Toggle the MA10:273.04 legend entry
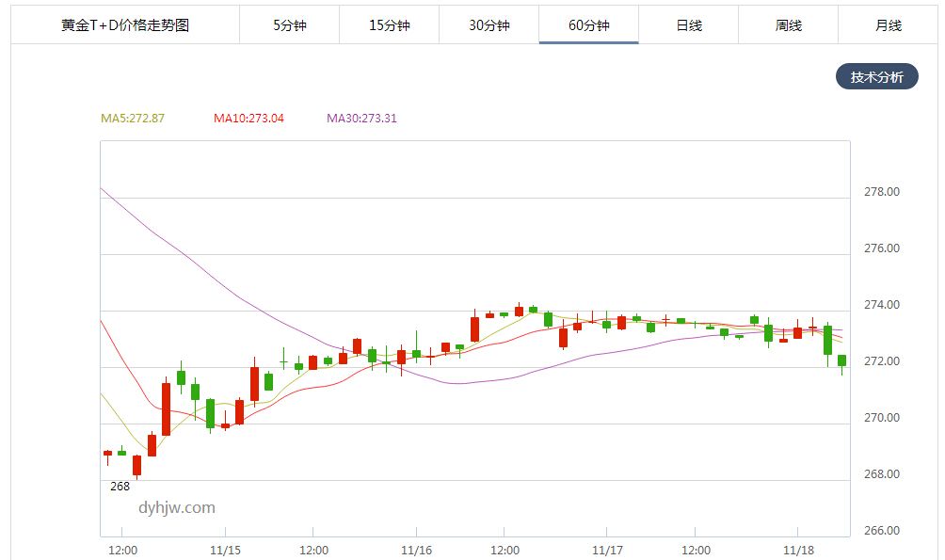The width and height of the screenshot is (945, 560). pos(248,119)
